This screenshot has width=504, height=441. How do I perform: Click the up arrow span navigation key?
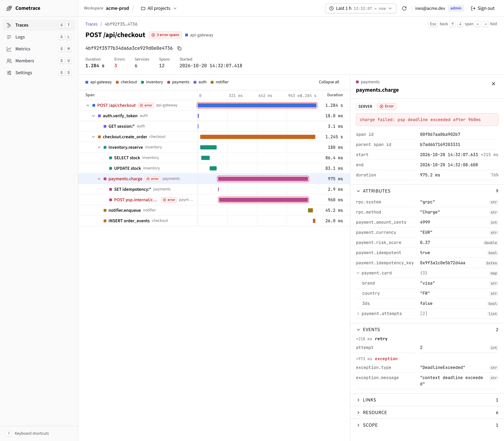pos(453,24)
